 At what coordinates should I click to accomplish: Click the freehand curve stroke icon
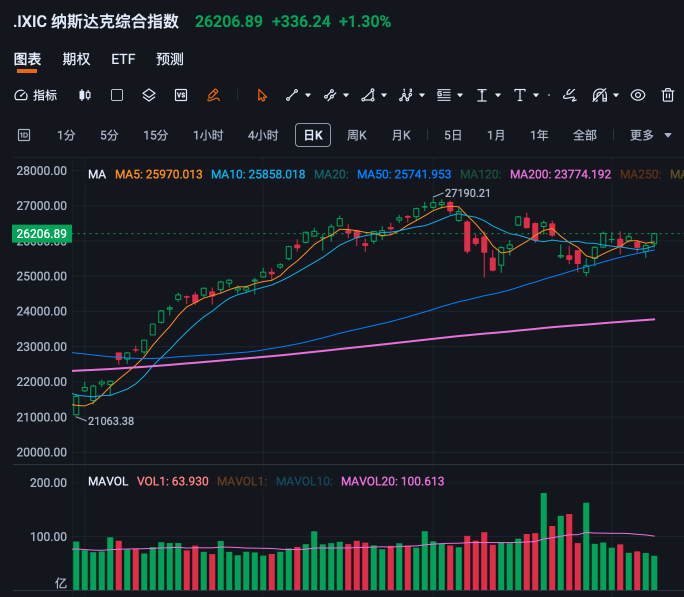coord(570,95)
